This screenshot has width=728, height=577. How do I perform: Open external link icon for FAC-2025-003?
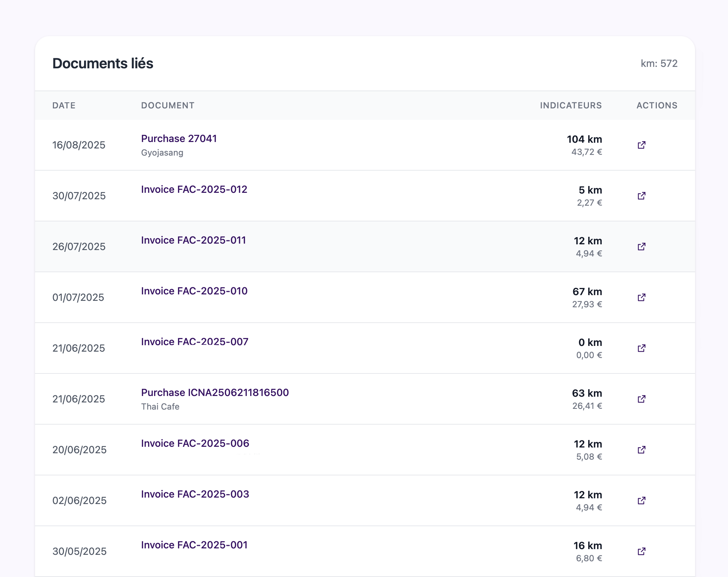(x=641, y=500)
